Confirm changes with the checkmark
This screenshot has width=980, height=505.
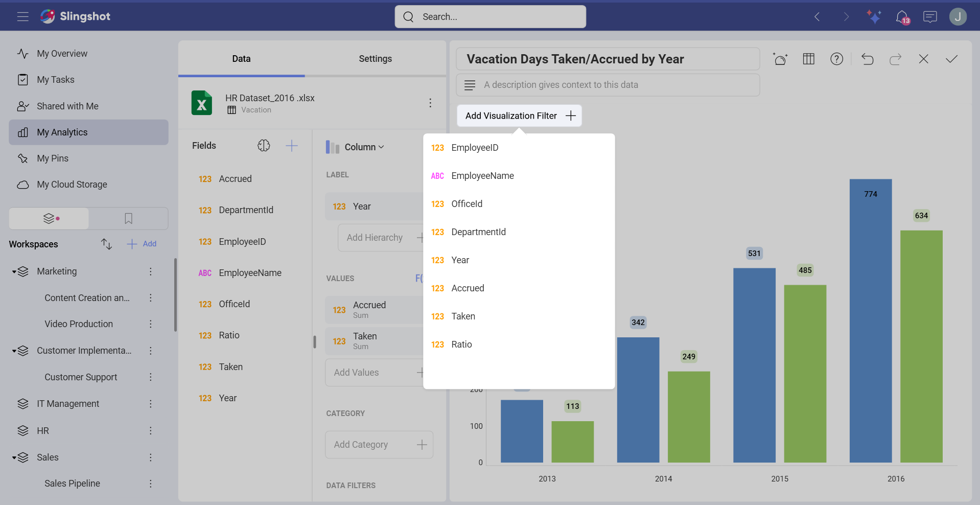pyautogui.click(x=951, y=59)
